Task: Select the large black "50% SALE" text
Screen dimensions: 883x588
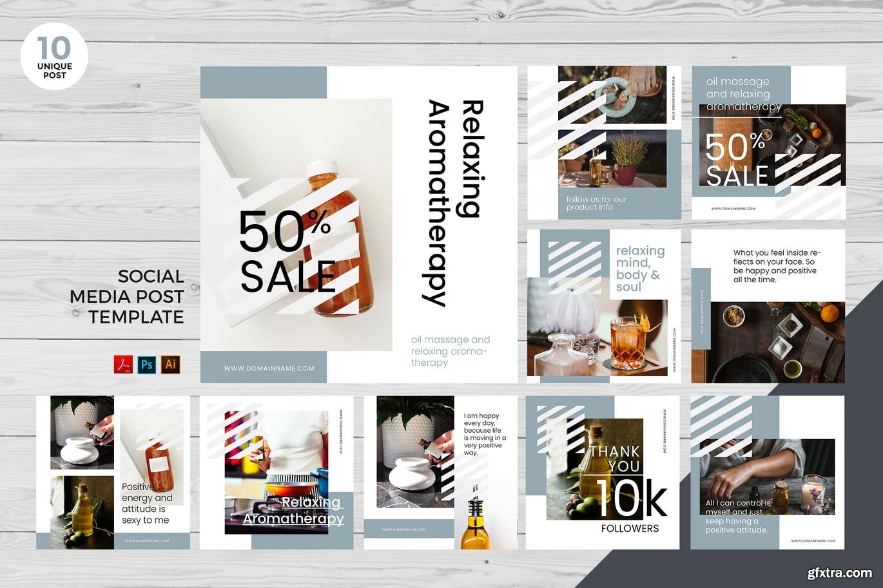Action: (x=287, y=252)
